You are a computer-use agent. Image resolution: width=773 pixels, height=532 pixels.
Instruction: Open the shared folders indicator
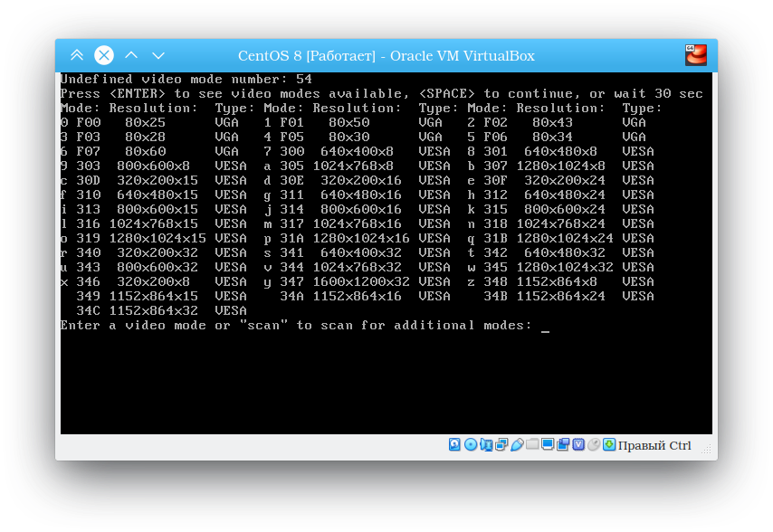pyautogui.click(x=532, y=444)
